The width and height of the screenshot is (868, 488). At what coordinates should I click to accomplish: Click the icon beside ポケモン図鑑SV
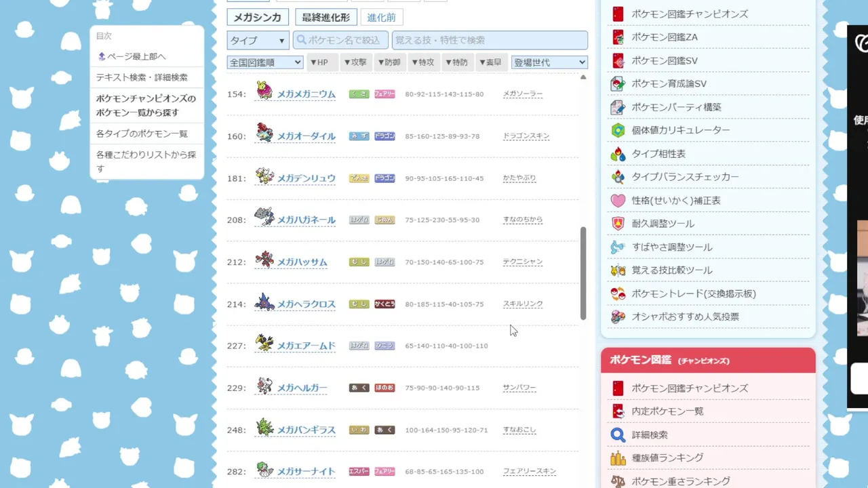[x=618, y=60]
